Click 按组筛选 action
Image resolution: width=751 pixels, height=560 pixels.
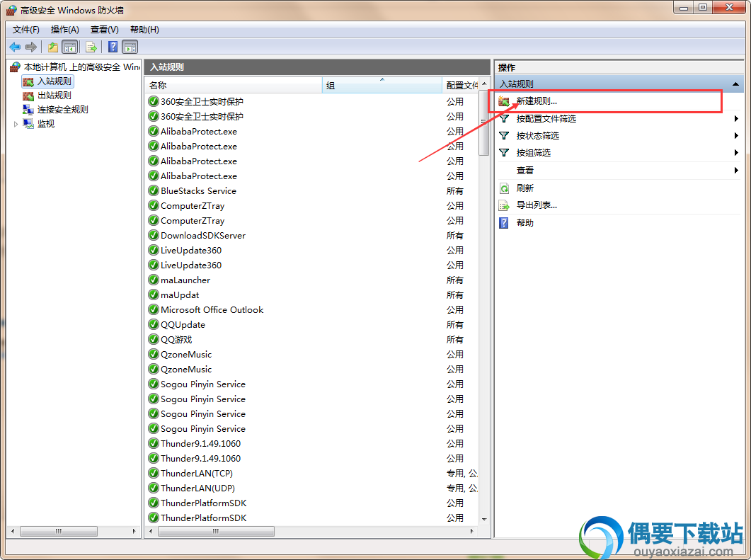click(x=534, y=153)
